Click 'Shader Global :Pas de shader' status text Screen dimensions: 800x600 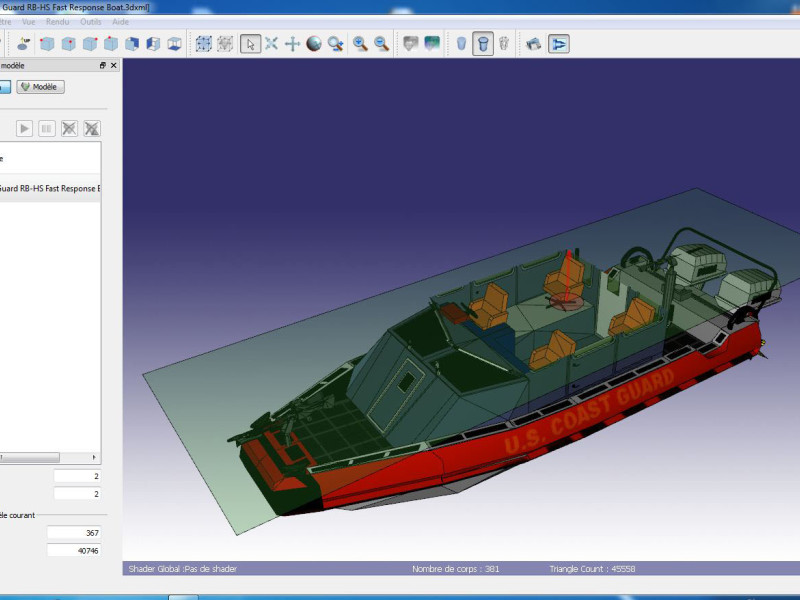click(183, 568)
